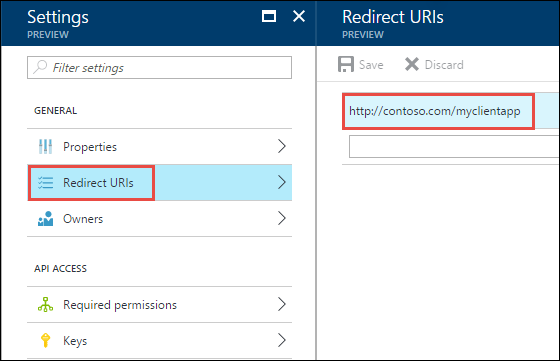Click the yellow Keys icon
This screenshot has height=361, width=560.
click(x=45, y=340)
